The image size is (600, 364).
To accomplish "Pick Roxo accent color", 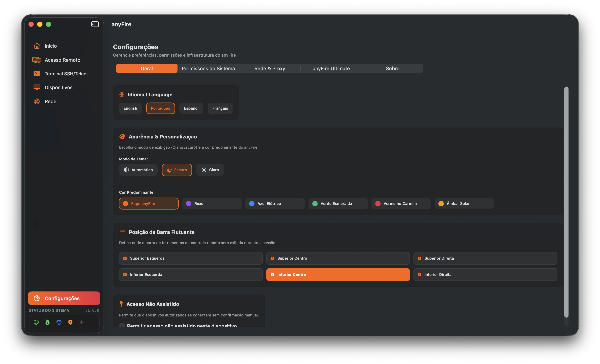I will (212, 204).
